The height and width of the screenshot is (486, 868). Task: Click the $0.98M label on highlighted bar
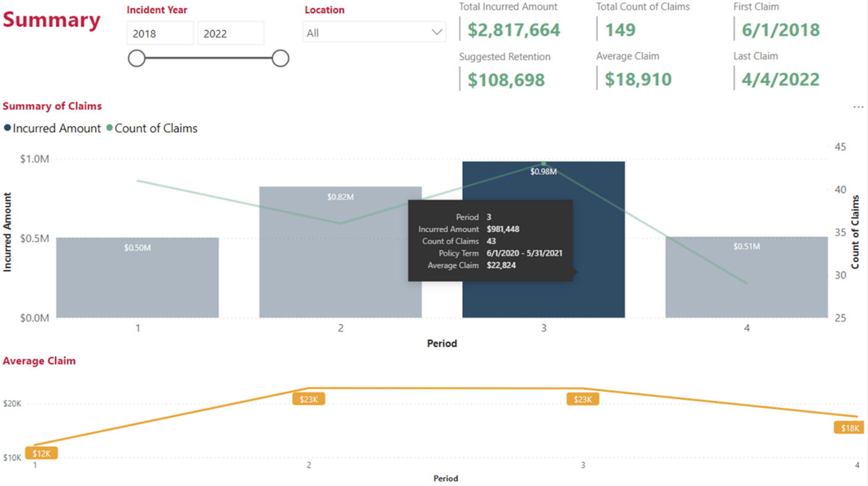click(544, 172)
